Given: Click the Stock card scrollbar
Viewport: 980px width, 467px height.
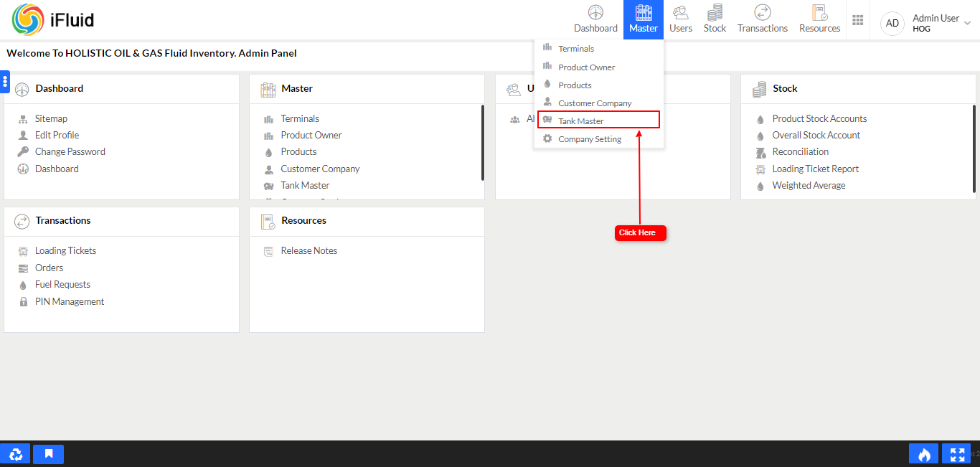Looking at the screenshot, I should tap(974, 148).
